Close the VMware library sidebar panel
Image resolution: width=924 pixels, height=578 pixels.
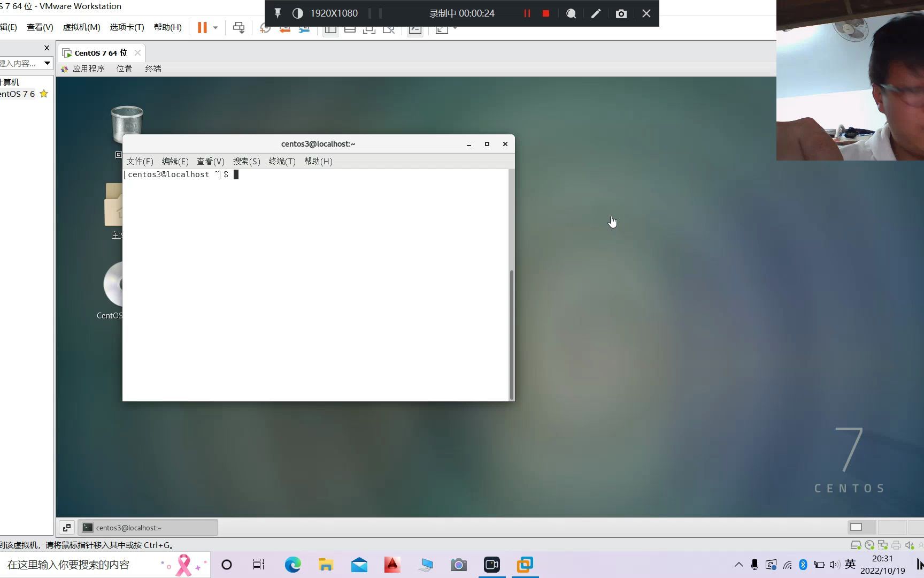47,48
